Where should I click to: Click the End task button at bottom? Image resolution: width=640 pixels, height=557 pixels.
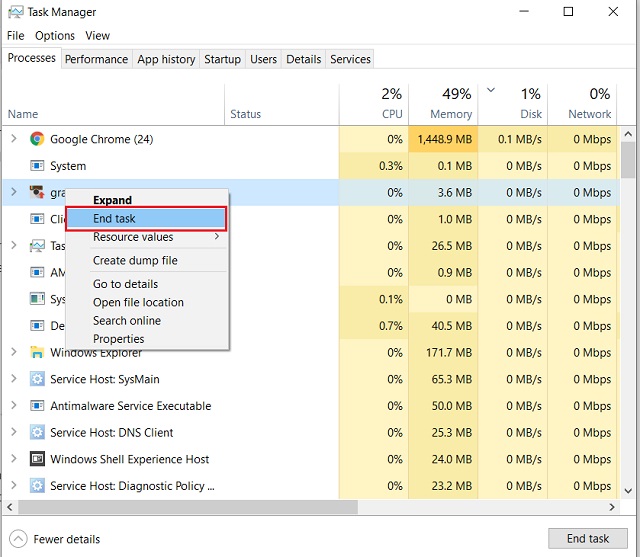(x=588, y=539)
